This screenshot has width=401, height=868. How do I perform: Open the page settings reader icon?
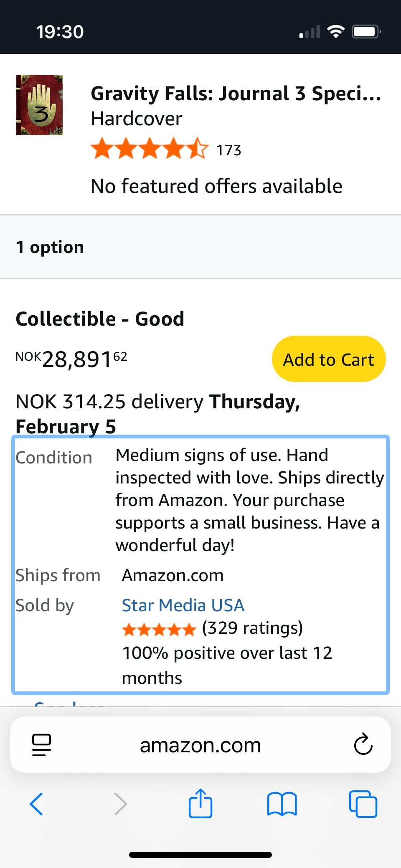(41, 745)
